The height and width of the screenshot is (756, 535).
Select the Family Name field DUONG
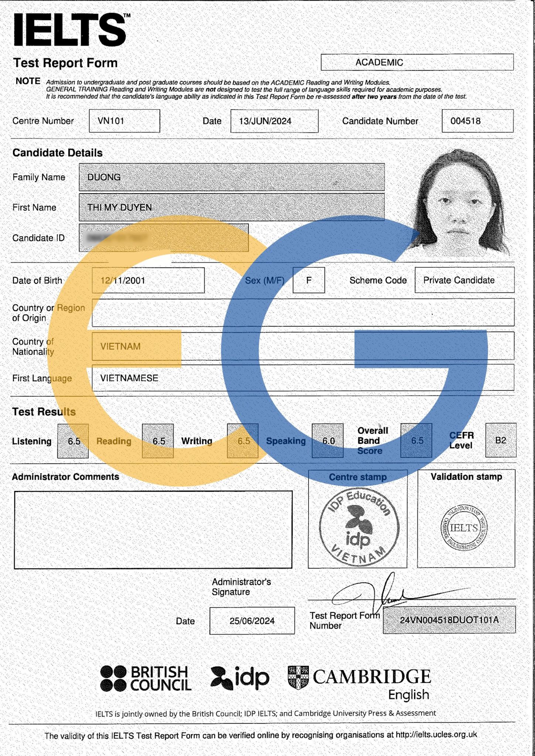231,177
